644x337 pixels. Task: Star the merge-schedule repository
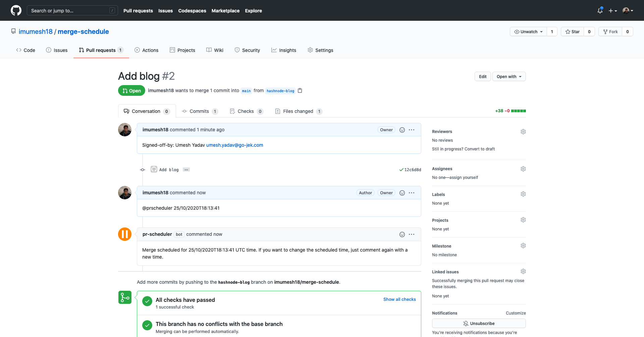573,32
